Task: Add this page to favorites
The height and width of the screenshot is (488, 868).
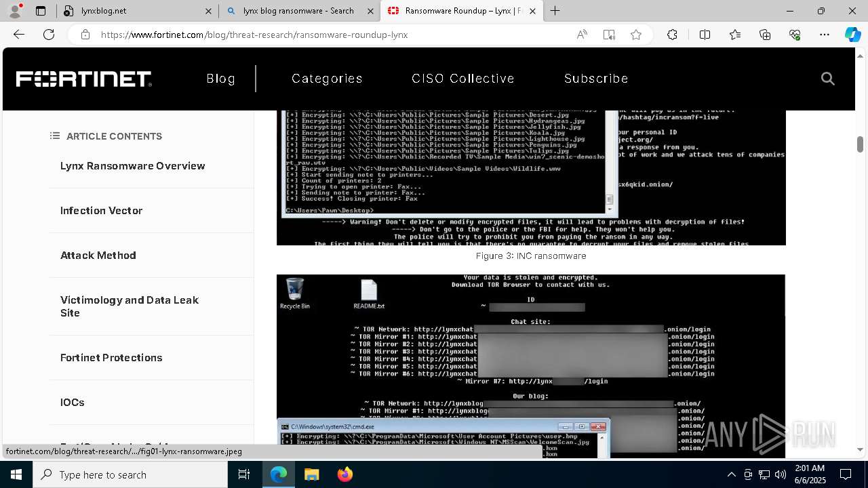Action: tap(636, 35)
